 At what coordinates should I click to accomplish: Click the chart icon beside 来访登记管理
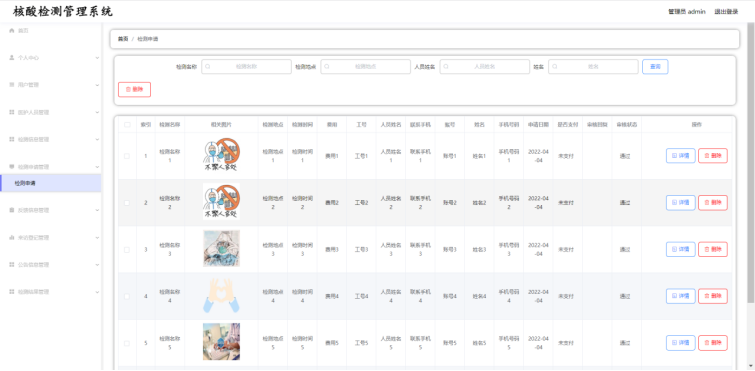tap(12, 237)
